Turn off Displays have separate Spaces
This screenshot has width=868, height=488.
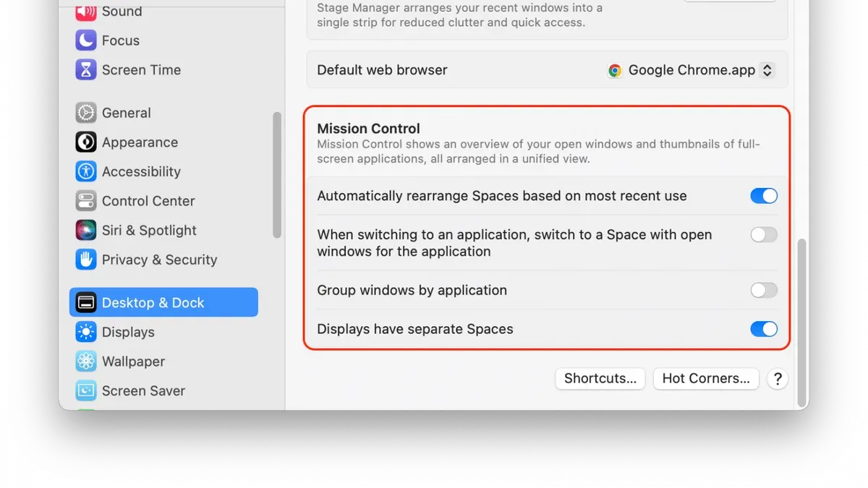click(x=763, y=329)
